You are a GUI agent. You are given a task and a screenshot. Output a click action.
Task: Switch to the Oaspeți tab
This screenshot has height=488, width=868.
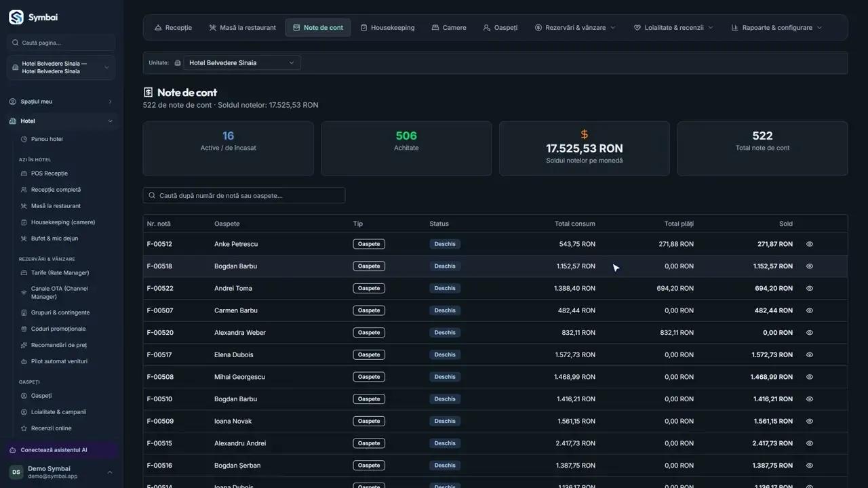[x=500, y=28]
